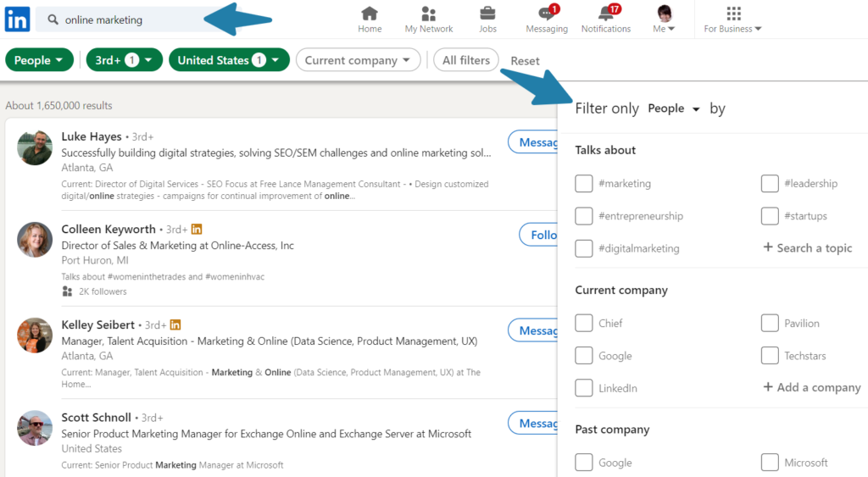Open the For Business grid icon
The image size is (868, 477).
pyautogui.click(x=733, y=14)
